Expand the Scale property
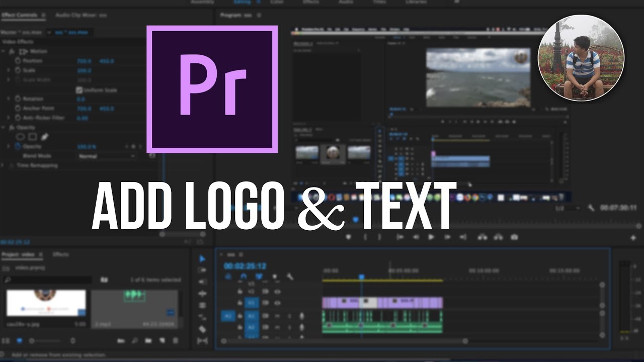 click(9, 70)
